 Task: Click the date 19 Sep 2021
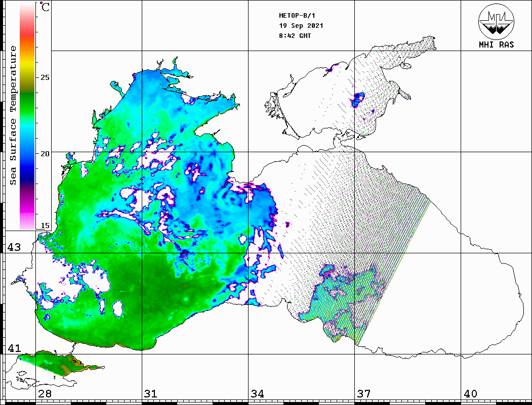(301, 26)
